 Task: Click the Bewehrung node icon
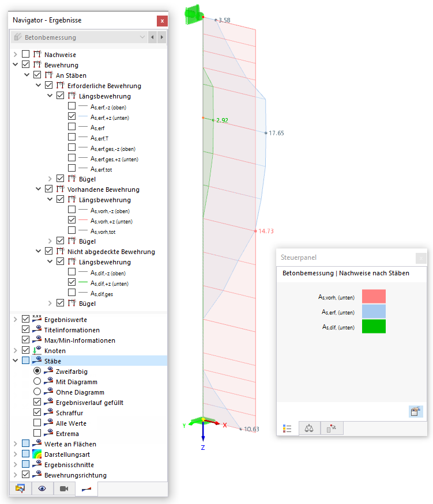(x=37, y=65)
